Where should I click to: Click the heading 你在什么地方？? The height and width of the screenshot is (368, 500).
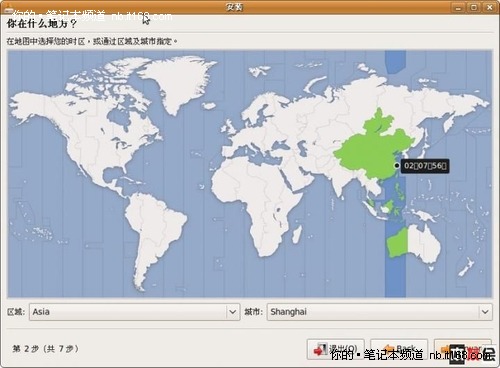(x=41, y=24)
